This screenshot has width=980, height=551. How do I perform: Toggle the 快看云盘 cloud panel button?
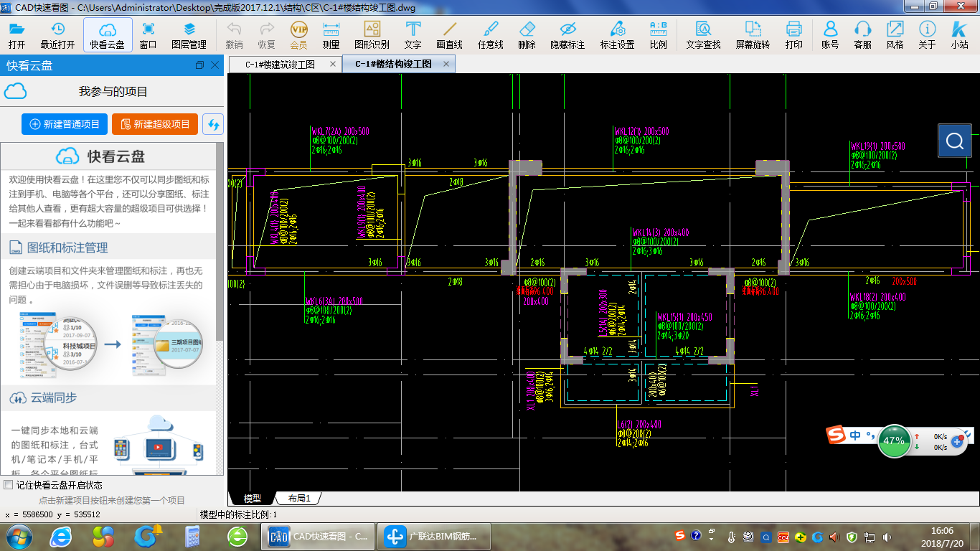108,35
